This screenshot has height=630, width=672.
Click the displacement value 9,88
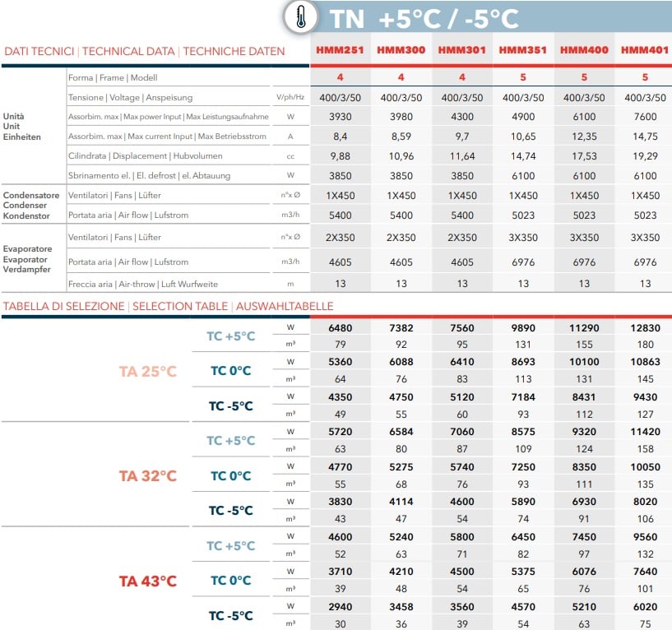341,156
